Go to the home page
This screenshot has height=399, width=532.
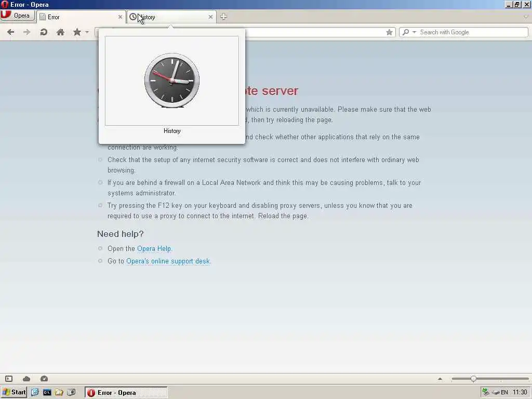pos(60,32)
